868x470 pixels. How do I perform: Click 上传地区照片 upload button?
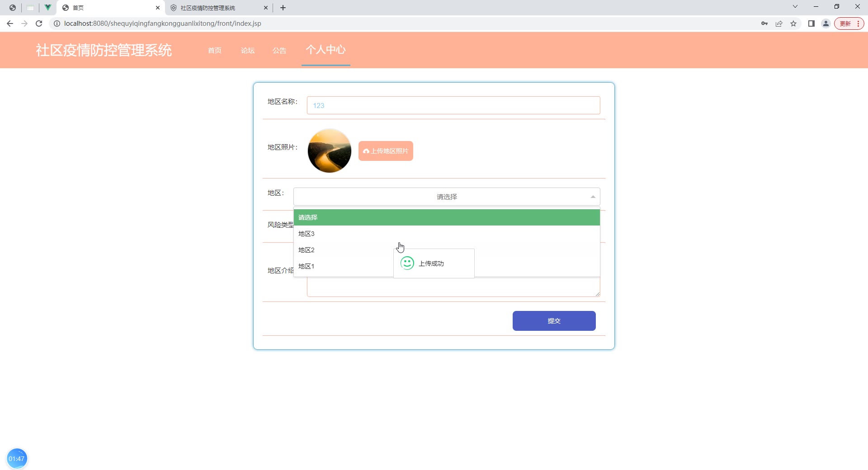386,151
